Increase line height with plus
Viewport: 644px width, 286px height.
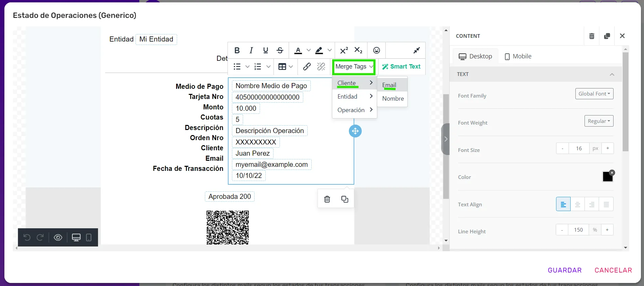(x=607, y=230)
